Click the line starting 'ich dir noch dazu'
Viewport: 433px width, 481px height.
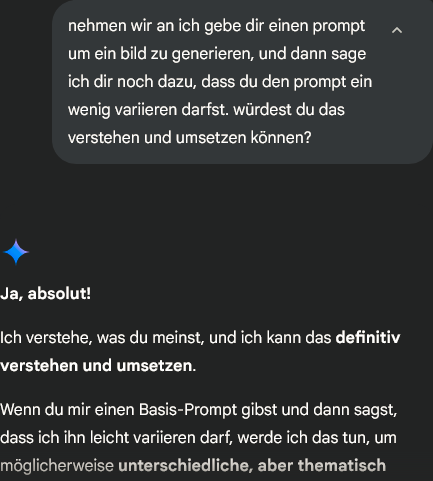click(220, 82)
